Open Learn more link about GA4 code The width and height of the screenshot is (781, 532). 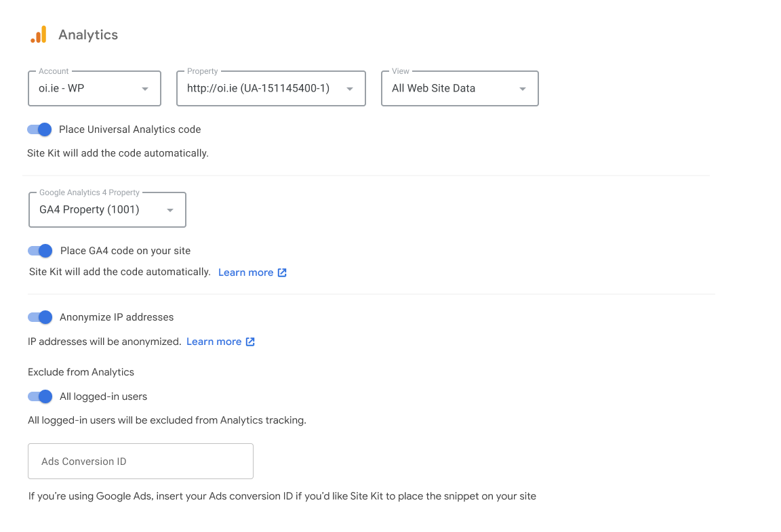click(245, 272)
